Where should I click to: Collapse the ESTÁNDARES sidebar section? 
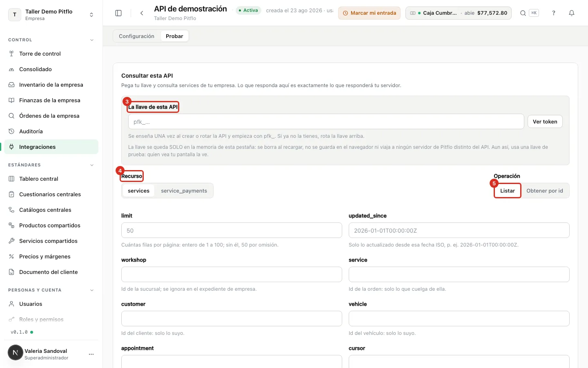coord(92,165)
